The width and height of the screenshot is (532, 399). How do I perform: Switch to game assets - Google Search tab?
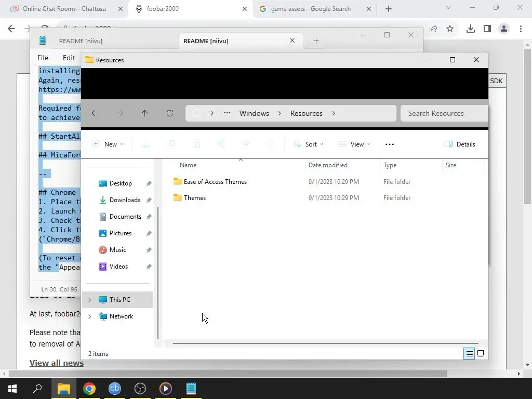(x=314, y=9)
